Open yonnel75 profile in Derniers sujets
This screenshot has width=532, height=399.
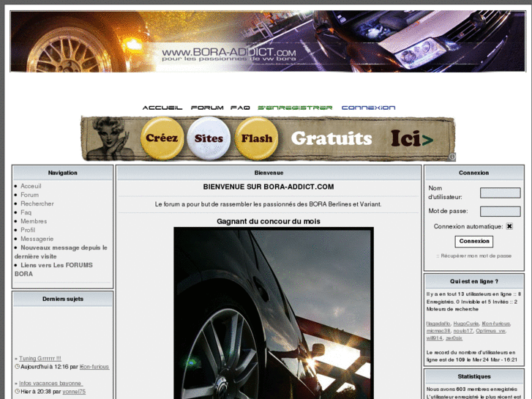[x=74, y=392]
